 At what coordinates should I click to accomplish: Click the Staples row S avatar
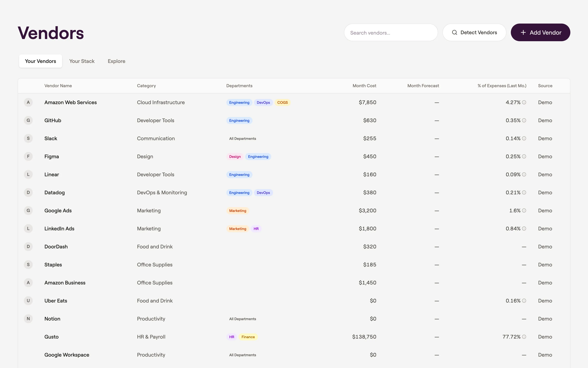pos(28,265)
